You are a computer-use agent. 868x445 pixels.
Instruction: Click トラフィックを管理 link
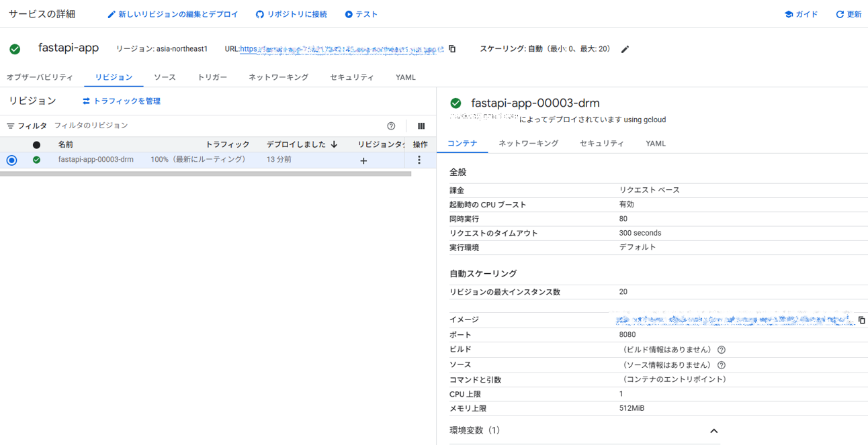(122, 101)
